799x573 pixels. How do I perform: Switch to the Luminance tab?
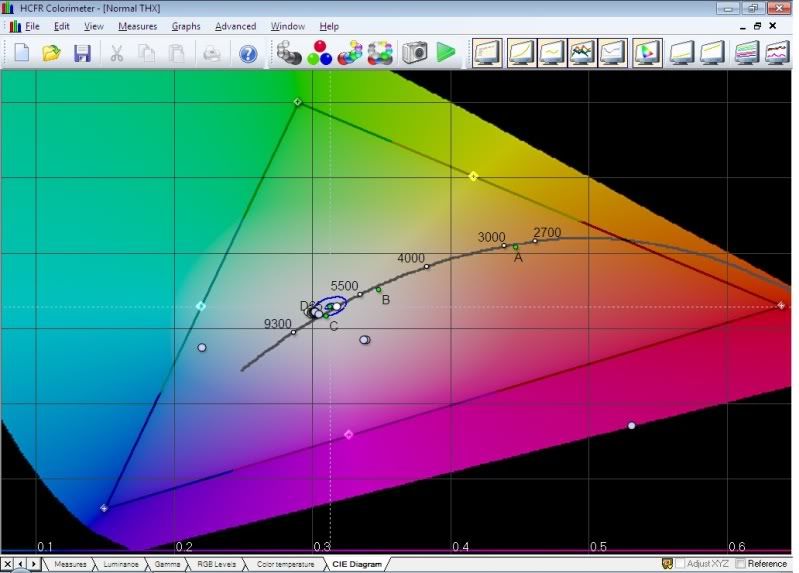(121, 564)
